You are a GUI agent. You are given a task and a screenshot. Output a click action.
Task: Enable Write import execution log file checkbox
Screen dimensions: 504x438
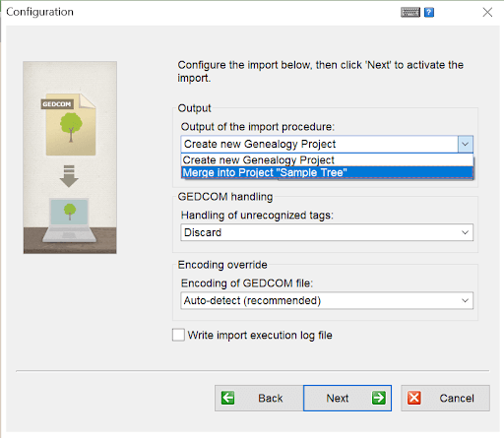[x=178, y=335]
